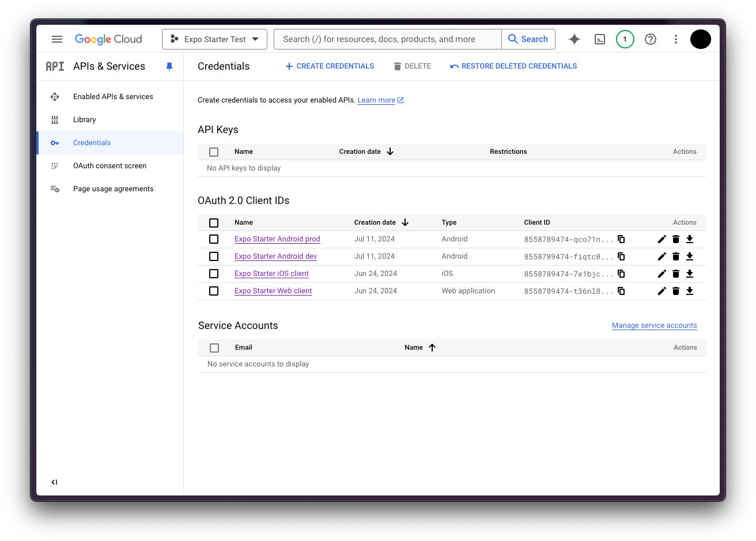Check the Expo Starter Web client row
The width and height of the screenshot is (756, 541).
pos(214,291)
